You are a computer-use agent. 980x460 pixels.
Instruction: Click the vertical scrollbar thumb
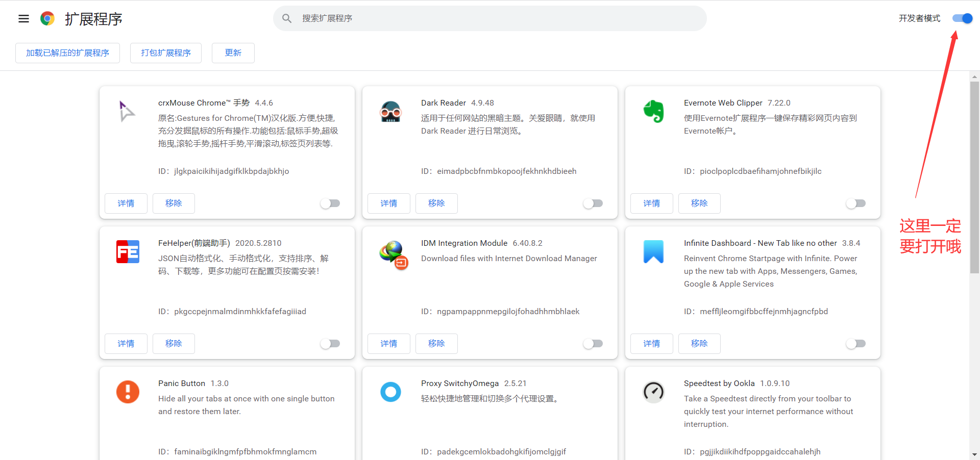click(974, 177)
